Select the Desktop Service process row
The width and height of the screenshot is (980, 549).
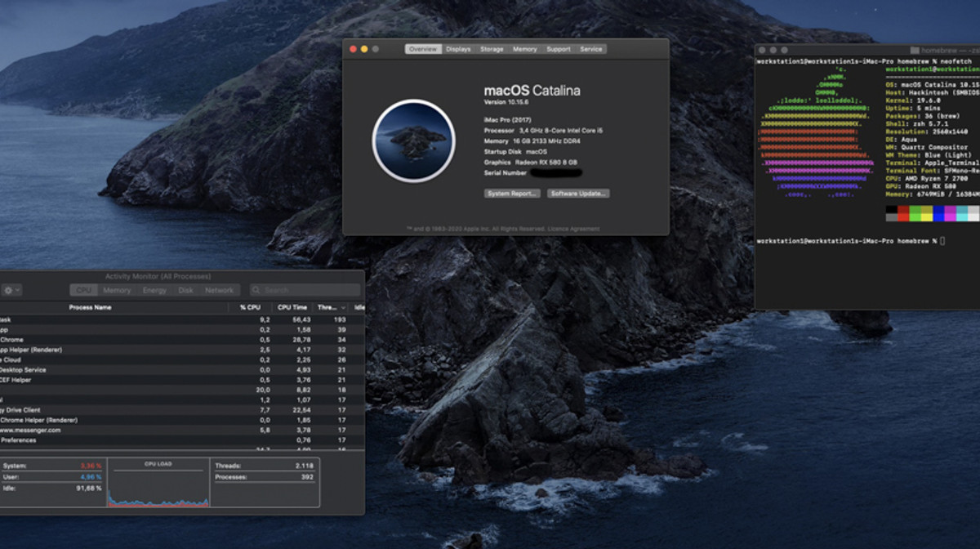(x=182, y=370)
